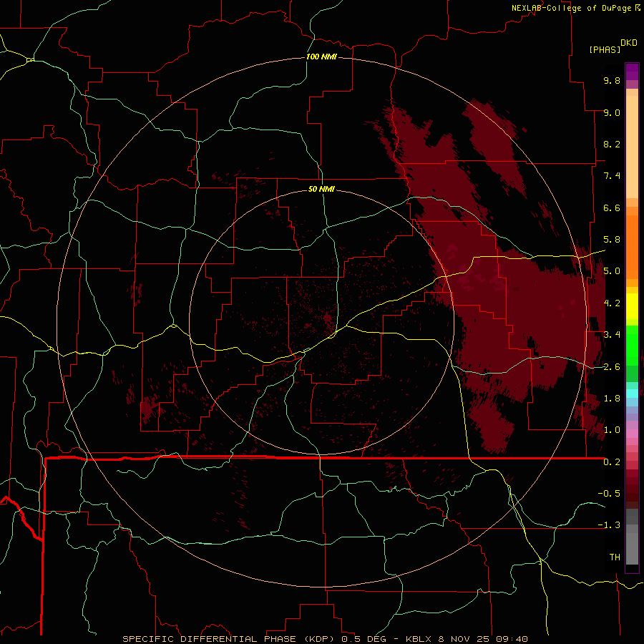Pick the light peach band beside 8.2
644x644 pixels.
pyautogui.click(x=632, y=147)
